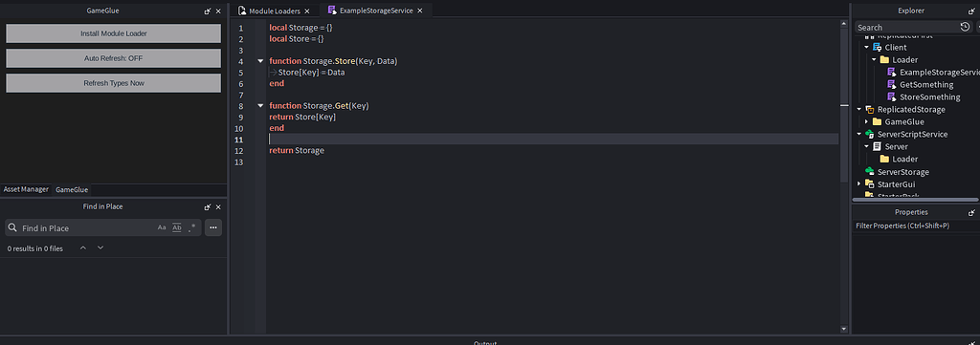
Task: Pop out the GameGlue panel
Action: [208, 11]
